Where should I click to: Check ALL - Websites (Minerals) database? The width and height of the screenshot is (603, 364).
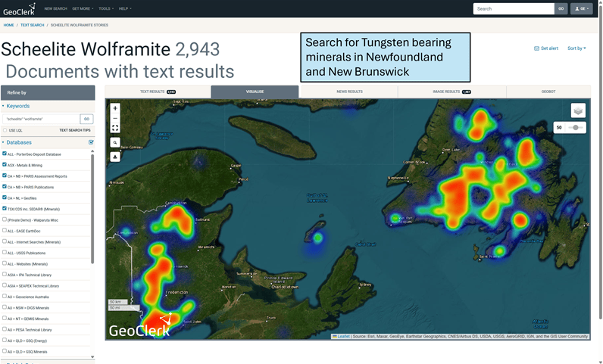point(5,263)
